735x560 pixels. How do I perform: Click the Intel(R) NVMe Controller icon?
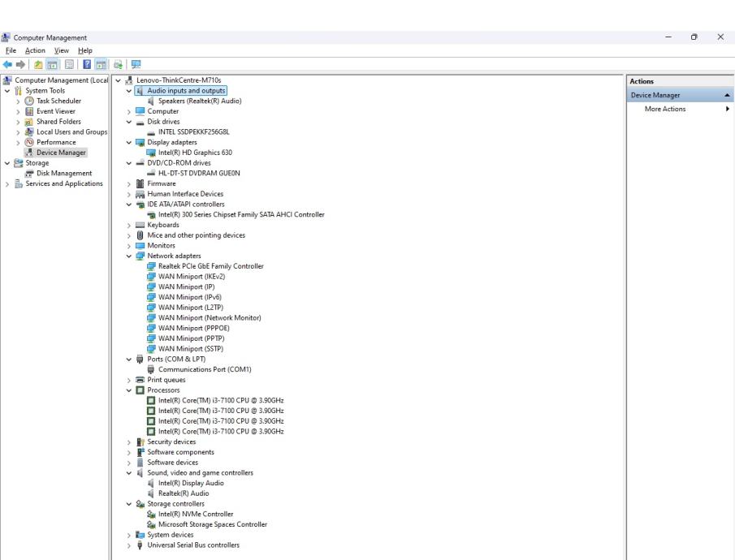tap(151, 514)
